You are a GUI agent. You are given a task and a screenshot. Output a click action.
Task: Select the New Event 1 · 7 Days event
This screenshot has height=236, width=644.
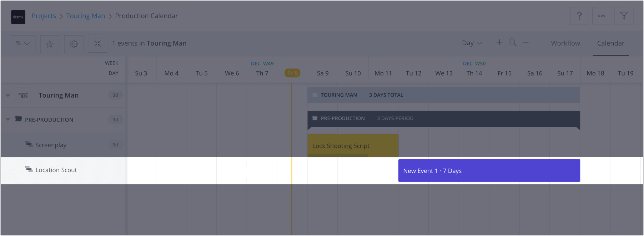[x=489, y=170]
